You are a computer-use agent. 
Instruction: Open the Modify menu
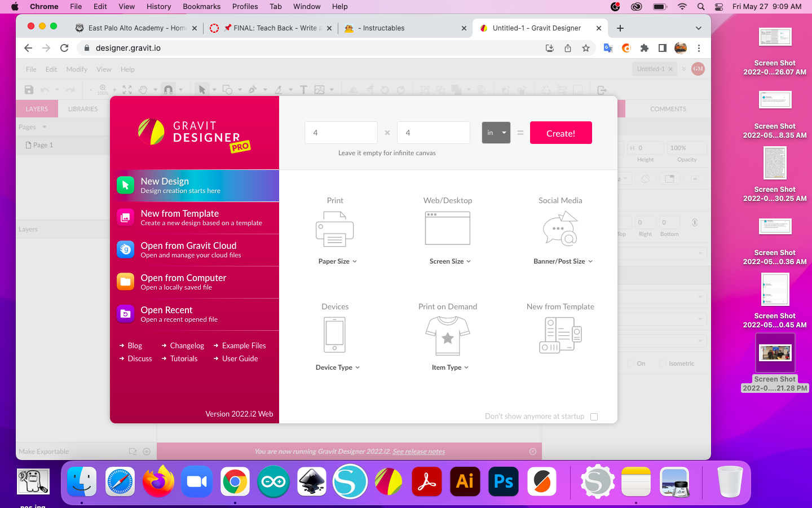pos(77,69)
